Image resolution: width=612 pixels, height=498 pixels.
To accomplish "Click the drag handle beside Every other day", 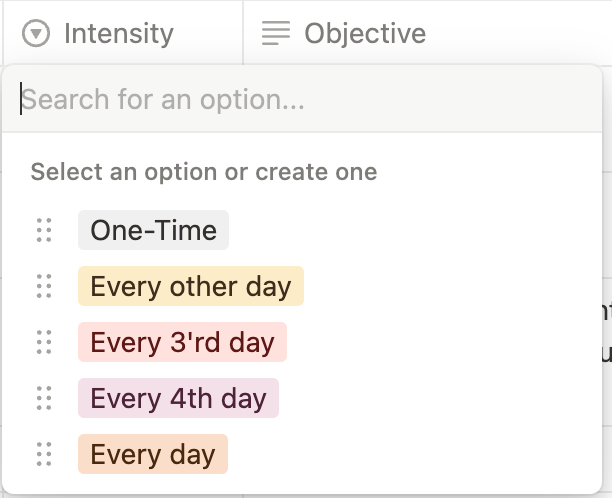I will click(44, 286).
